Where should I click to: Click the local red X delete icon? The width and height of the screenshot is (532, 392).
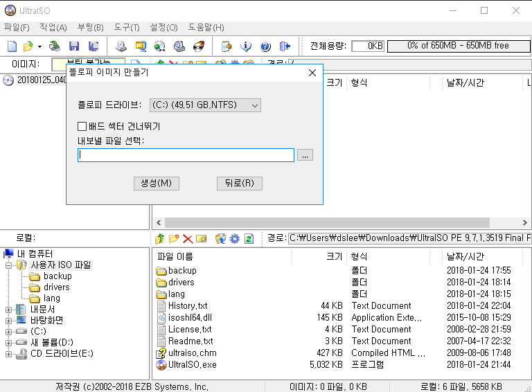[x=188, y=239]
